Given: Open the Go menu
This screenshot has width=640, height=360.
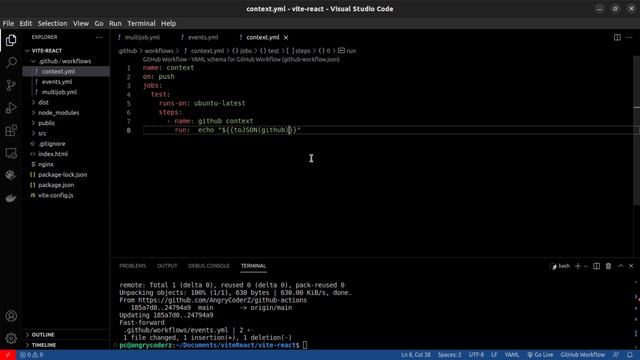Looking at the screenshot, I should point(99,23).
